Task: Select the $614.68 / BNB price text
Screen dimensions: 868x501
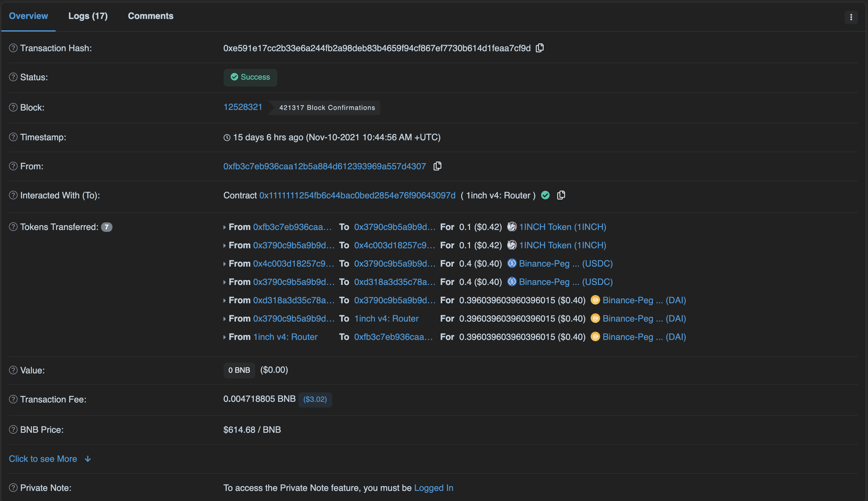Action: tap(252, 429)
